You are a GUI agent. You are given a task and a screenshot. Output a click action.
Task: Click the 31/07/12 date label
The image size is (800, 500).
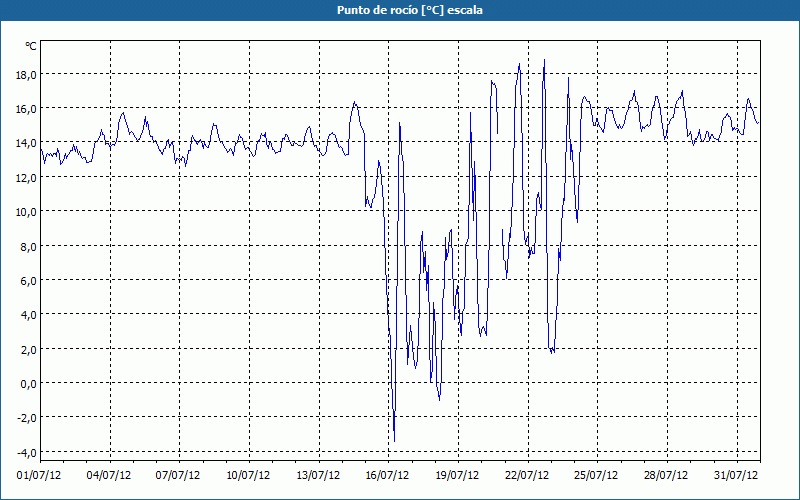click(x=736, y=475)
